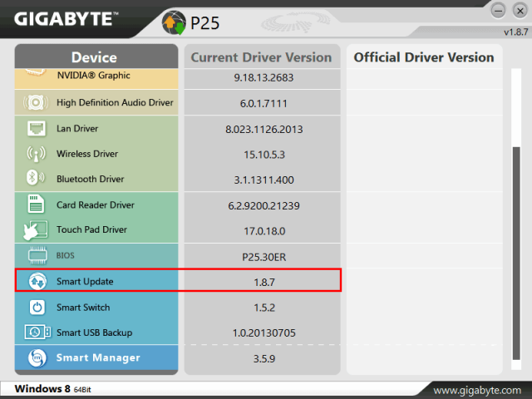This screenshot has width=532, height=399.
Task: Click the BIOS chip icon
Action: tap(37, 255)
